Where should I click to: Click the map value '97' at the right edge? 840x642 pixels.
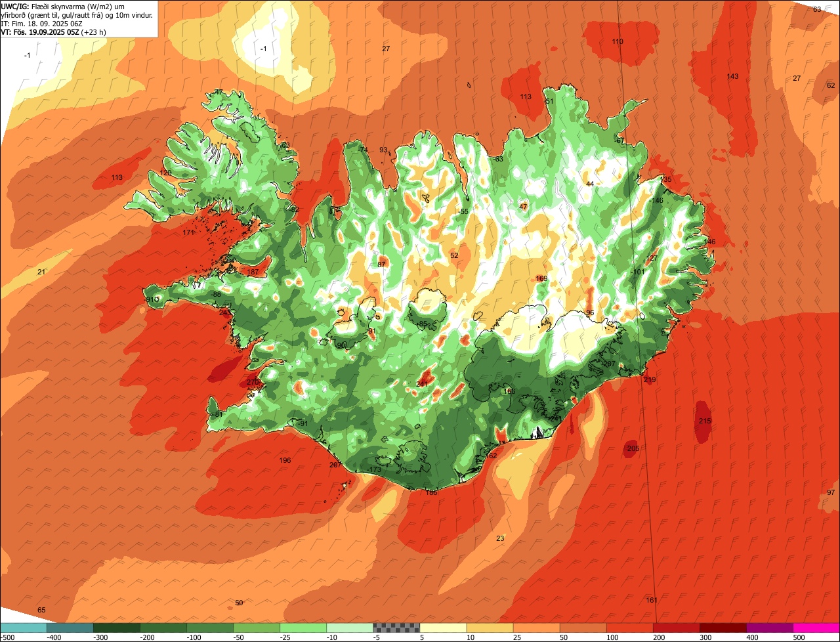pos(831,492)
